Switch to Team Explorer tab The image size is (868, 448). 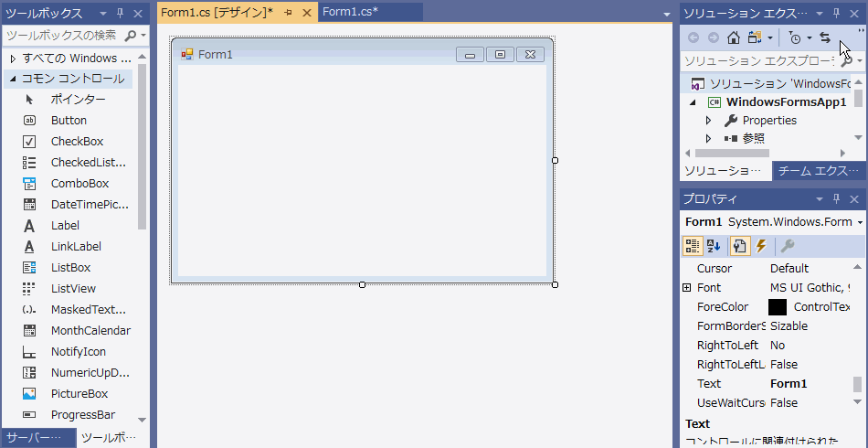pos(820,171)
